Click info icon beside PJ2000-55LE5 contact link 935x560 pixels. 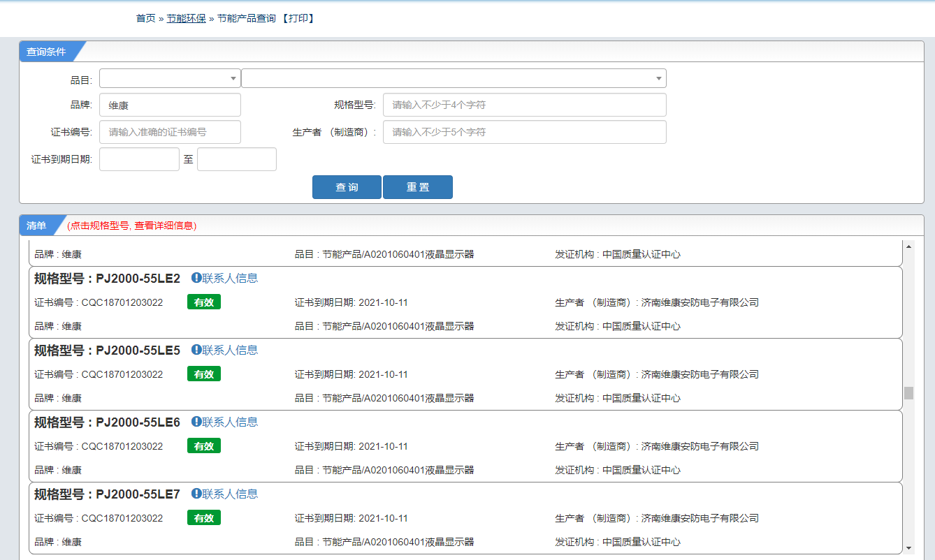196,350
